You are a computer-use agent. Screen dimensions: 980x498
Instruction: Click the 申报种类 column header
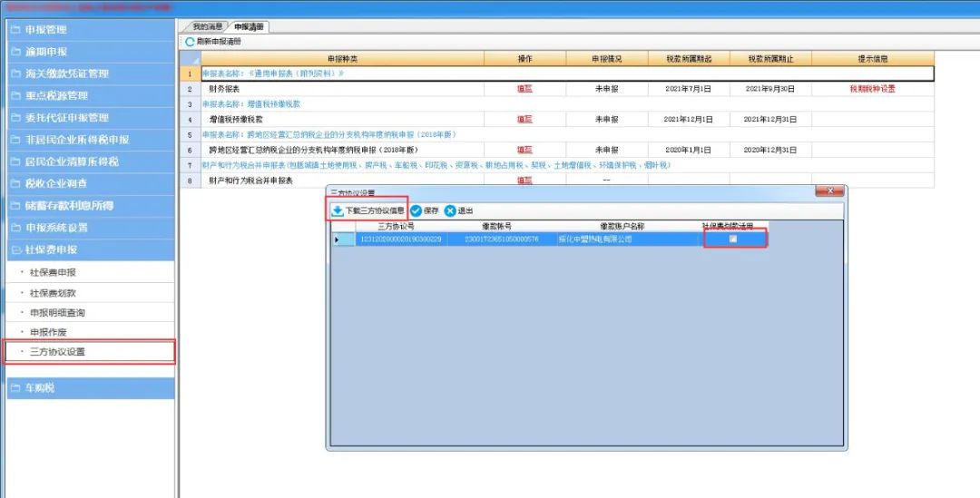click(x=342, y=59)
